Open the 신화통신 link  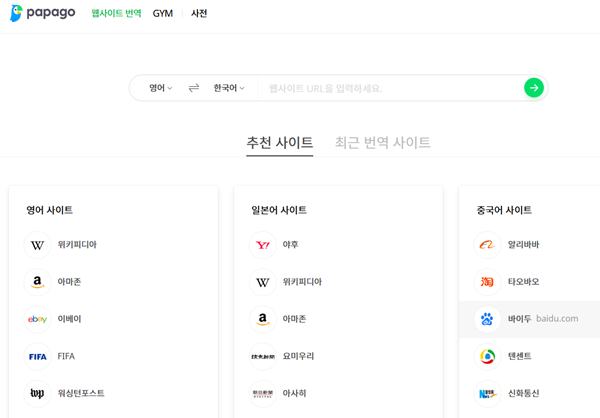523,394
